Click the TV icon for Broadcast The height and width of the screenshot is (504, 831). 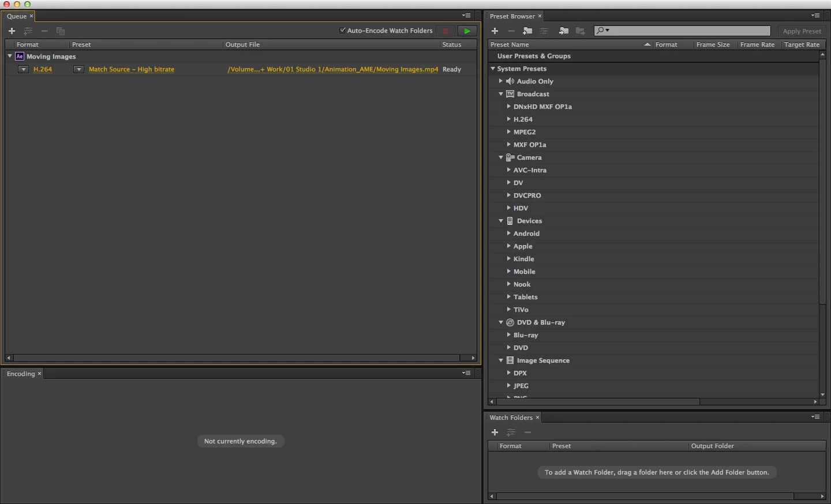coord(510,94)
